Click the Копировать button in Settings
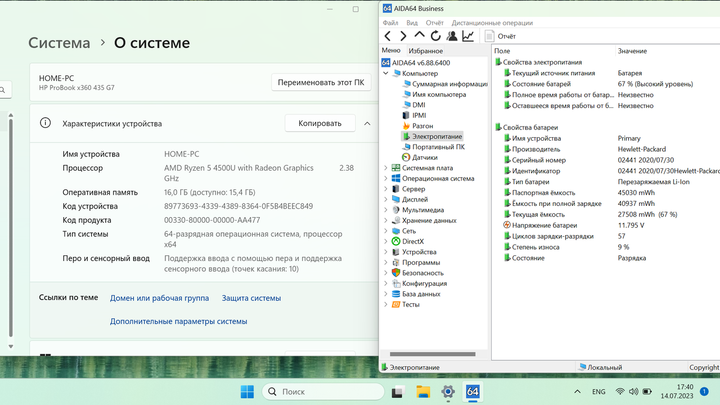Image resolution: width=720 pixels, height=405 pixels. (320, 123)
